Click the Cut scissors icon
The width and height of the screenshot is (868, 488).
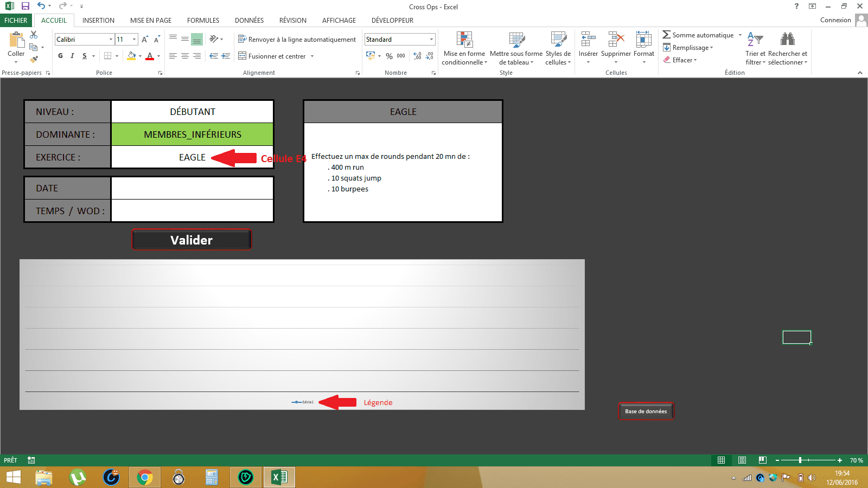tap(34, 35)
